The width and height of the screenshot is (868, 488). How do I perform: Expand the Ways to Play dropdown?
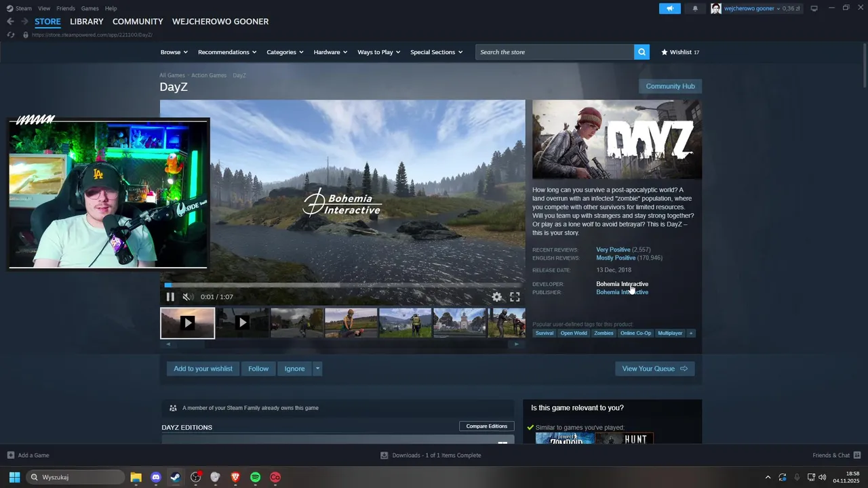tap(379, 52)
